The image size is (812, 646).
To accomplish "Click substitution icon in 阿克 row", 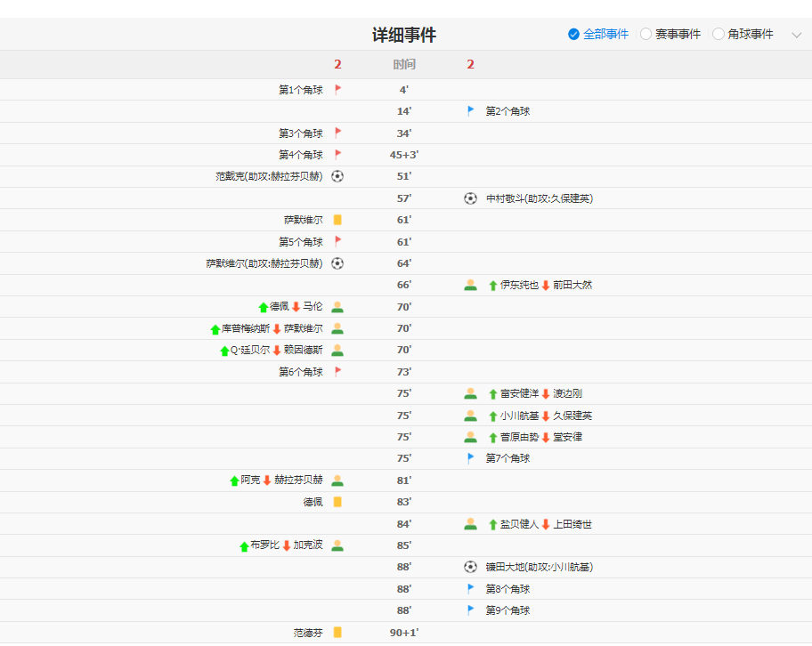I will coord(337,480).
